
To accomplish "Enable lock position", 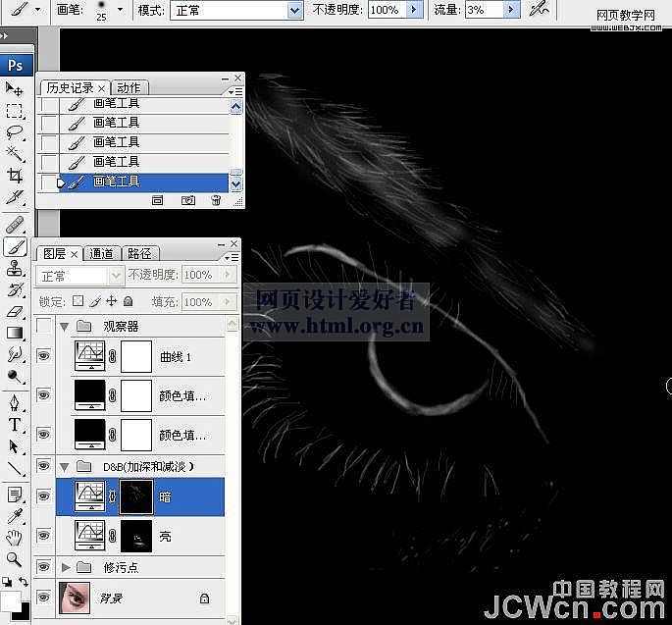I will (x=112, y=301).
